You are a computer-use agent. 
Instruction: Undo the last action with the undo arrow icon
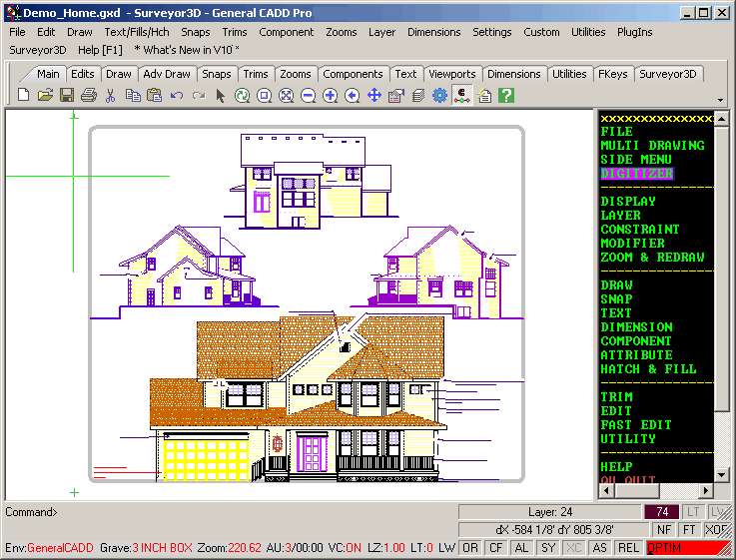[177, 96]
